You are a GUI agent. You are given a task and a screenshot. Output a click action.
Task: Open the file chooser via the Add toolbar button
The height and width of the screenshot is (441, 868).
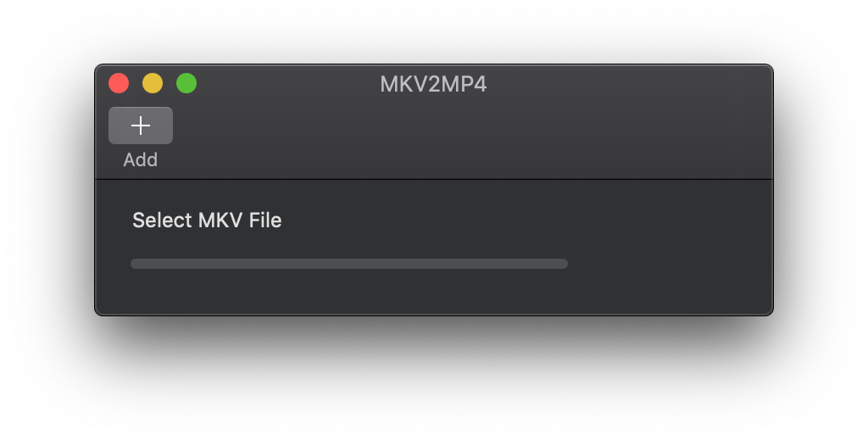pos(141,126)
